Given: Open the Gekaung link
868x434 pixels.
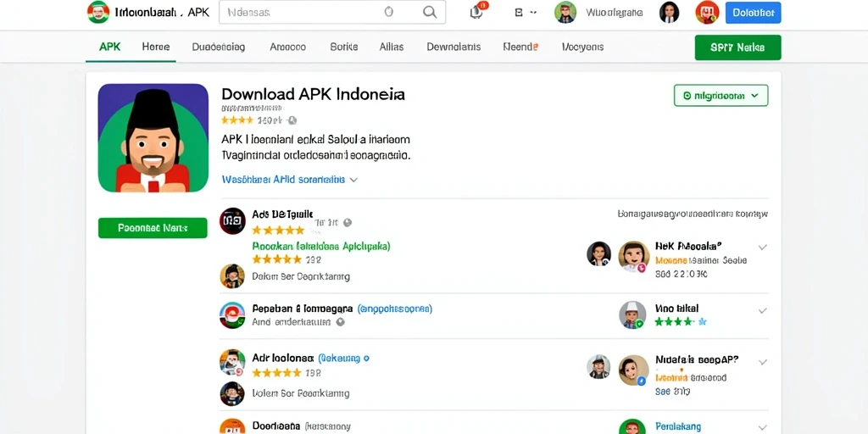Looking at the screenshot, I should point(340,359).
